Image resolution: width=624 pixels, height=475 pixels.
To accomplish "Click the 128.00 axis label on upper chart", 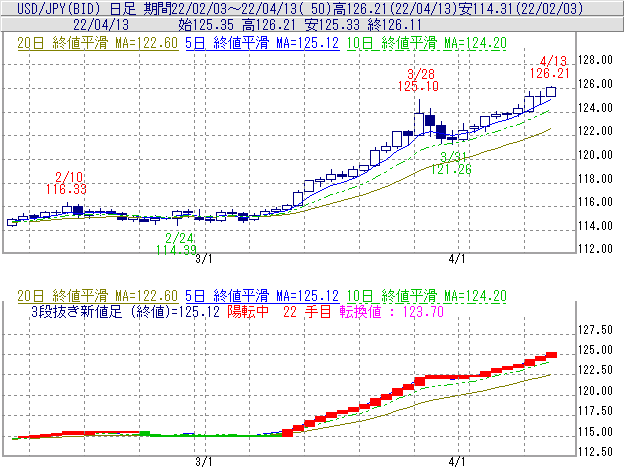I will point(595,60).
